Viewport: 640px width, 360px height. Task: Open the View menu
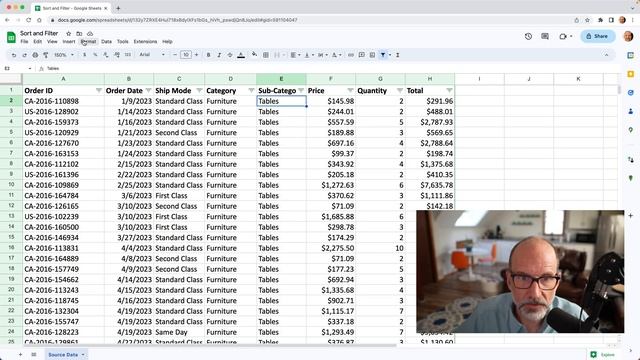(x=52, y=42)
